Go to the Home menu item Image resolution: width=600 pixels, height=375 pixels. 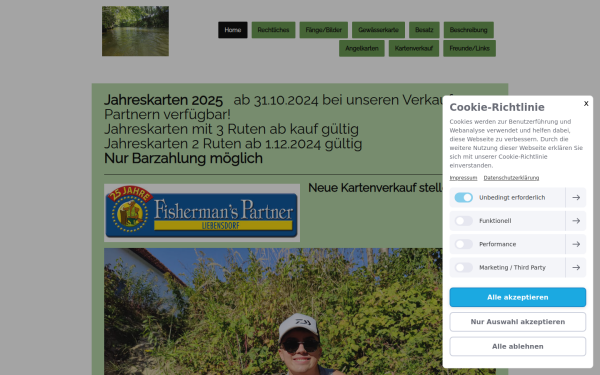tap(233, 30)
